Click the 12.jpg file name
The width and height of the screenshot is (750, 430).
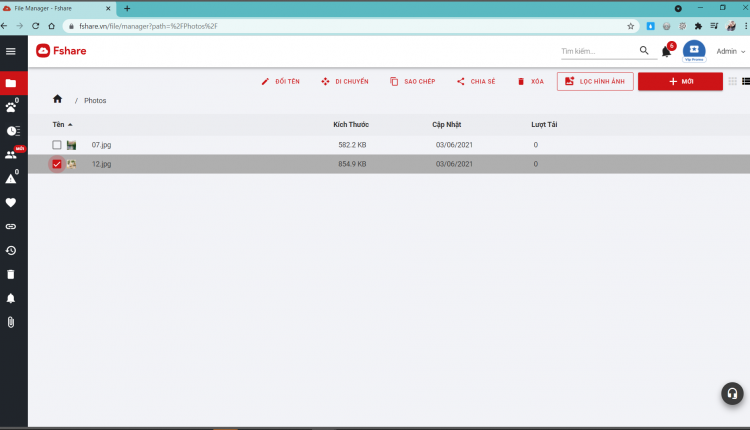(x=101, y=164)
